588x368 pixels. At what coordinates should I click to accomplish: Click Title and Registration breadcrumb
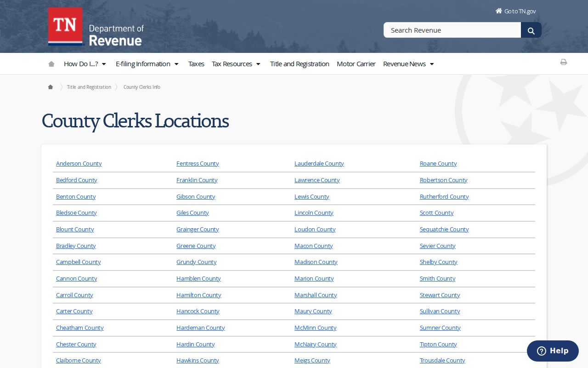pyautogui.click(x=89, y=87)
